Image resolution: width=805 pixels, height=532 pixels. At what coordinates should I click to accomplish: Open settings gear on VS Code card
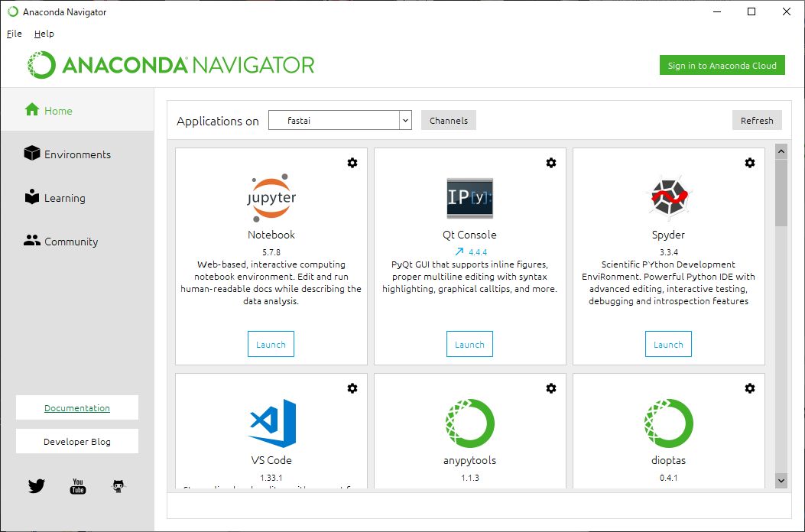(x=352, y=388)
